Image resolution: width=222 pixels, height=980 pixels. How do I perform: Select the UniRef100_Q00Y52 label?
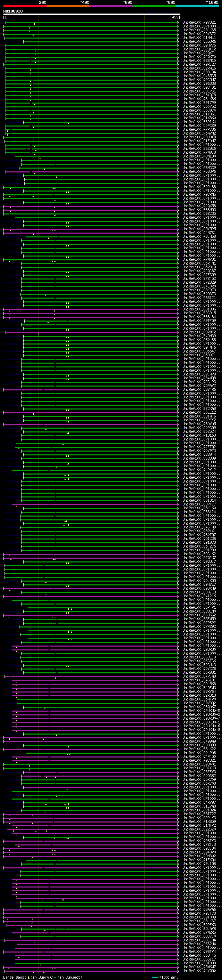(199, 106)
